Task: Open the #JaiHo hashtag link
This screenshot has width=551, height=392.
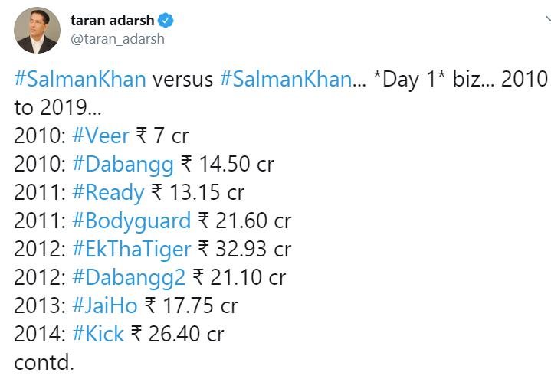Action: click(x=105, y=305)
